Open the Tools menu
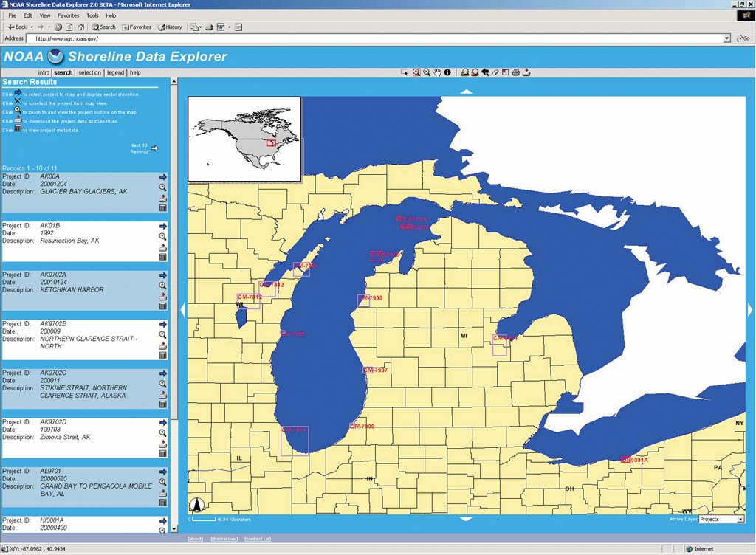This screenshot has width=756, height=555. click(92, 15)
